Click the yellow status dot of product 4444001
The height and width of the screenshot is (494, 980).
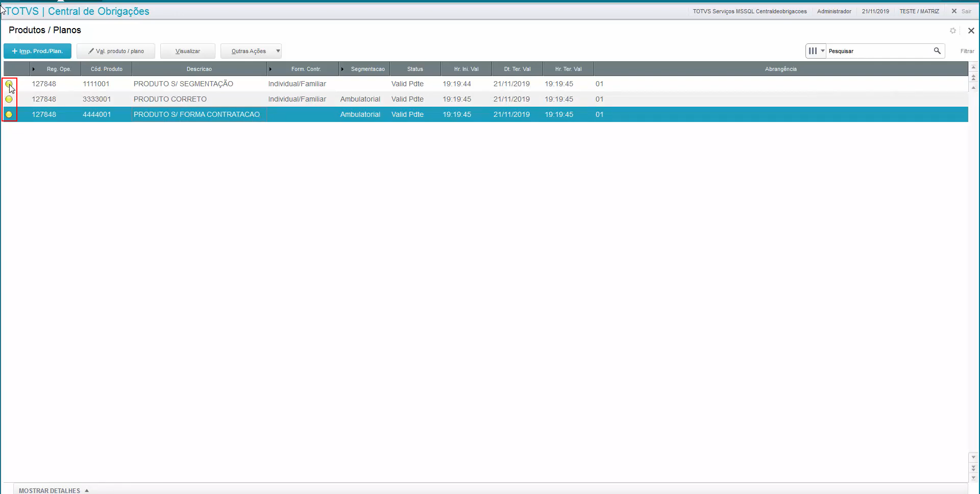click(9, 114)
